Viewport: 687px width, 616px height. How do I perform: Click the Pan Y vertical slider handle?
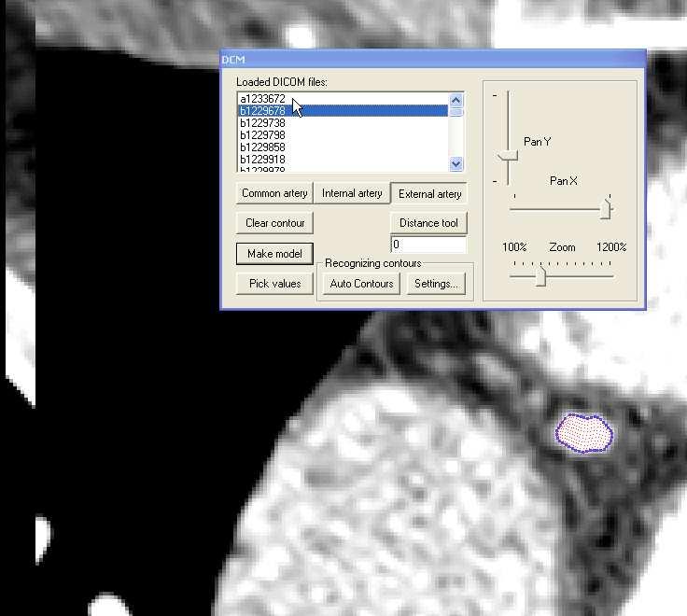tap(508, 156)
